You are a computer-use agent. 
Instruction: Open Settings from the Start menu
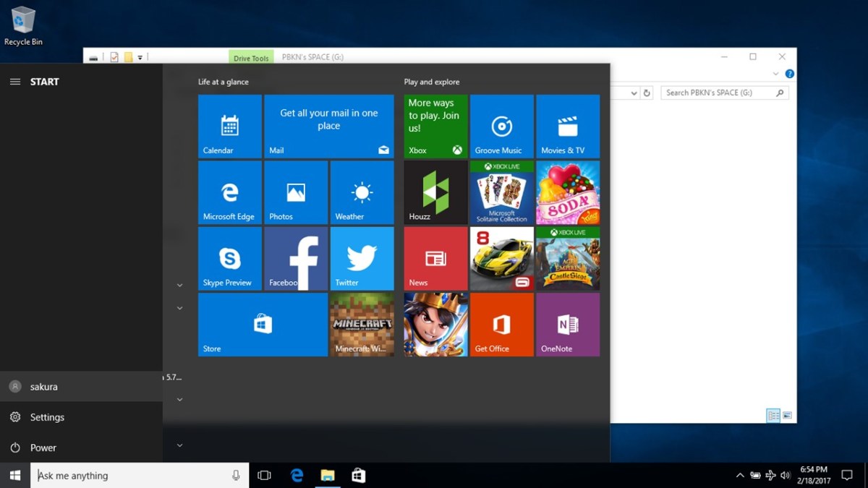click(47, 417)
